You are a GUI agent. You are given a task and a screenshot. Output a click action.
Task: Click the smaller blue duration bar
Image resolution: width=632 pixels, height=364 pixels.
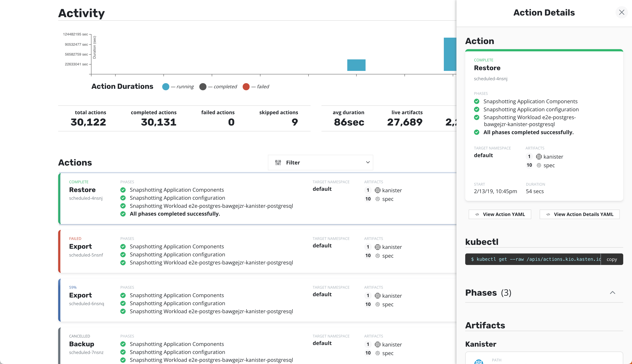pyautogui.click(x=356, y=65)
